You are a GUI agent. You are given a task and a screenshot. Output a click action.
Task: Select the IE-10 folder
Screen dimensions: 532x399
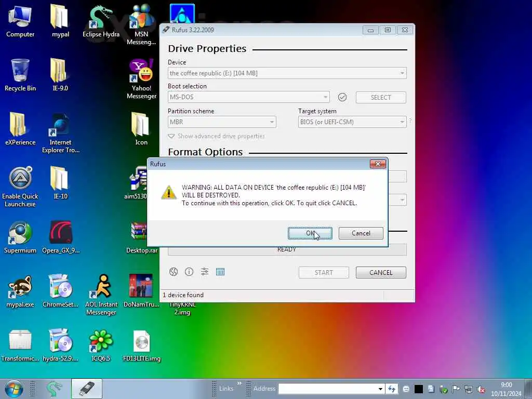point(60,183)
